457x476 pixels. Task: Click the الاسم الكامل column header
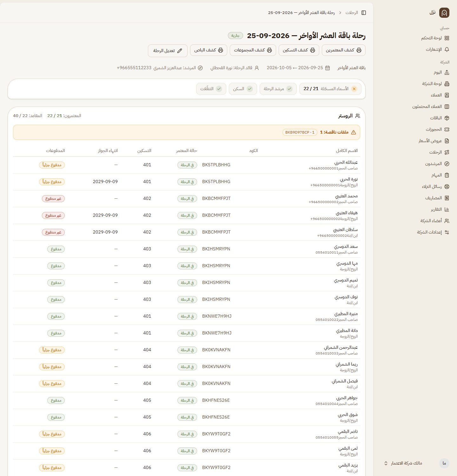click(347, 150)
